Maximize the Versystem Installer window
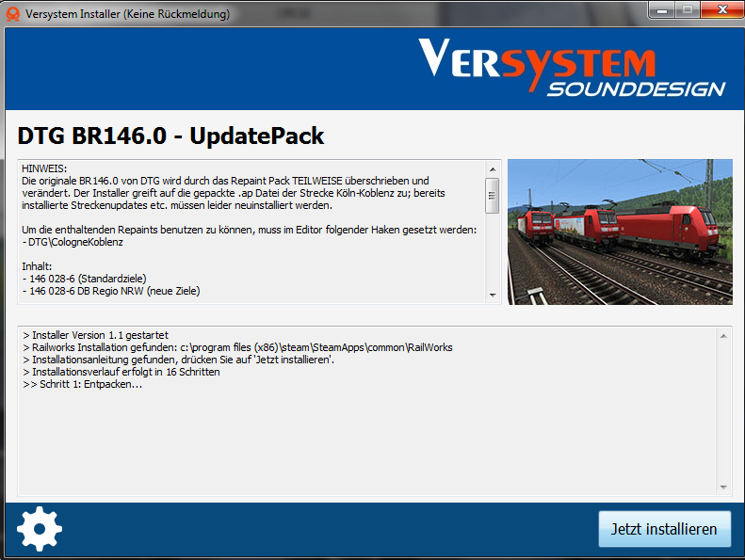The width and height of the screenshot is (745, 560). point(688,9)
